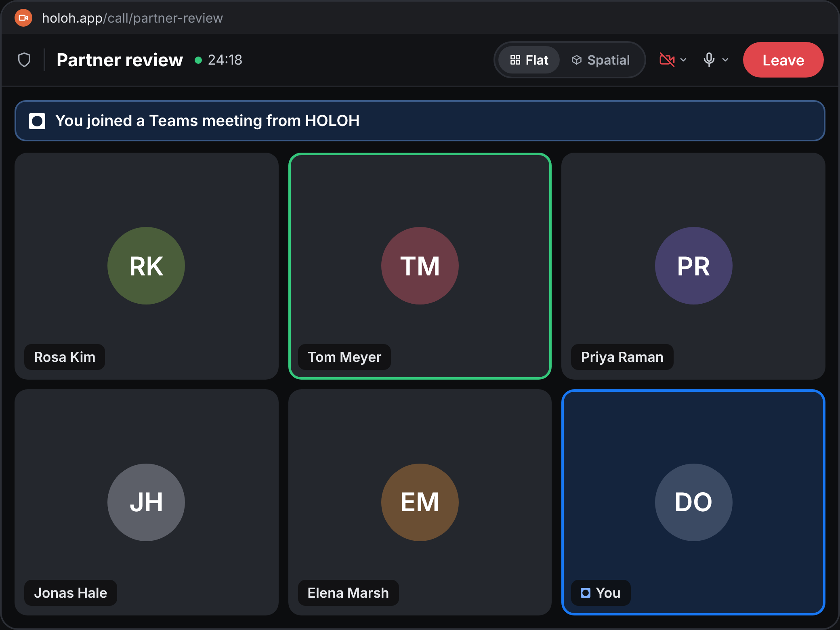Select your own DO avatar
Screen dimensions: 840x630
[x=693, y=502]
